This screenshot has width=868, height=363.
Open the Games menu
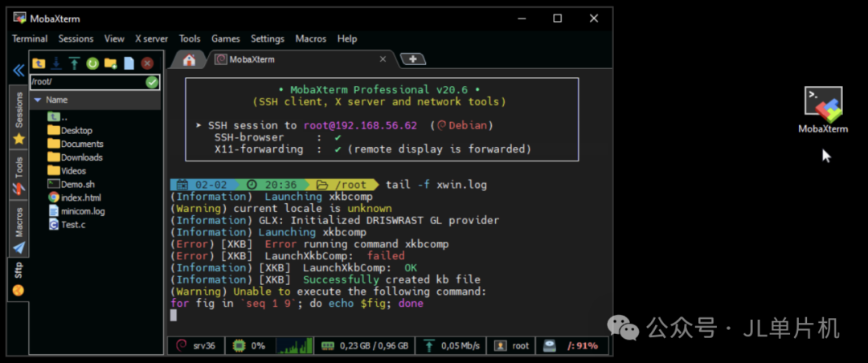225,39
